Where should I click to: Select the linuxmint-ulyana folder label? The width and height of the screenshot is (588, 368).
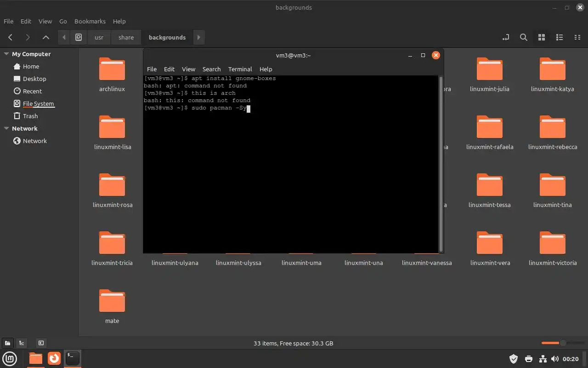175,263
